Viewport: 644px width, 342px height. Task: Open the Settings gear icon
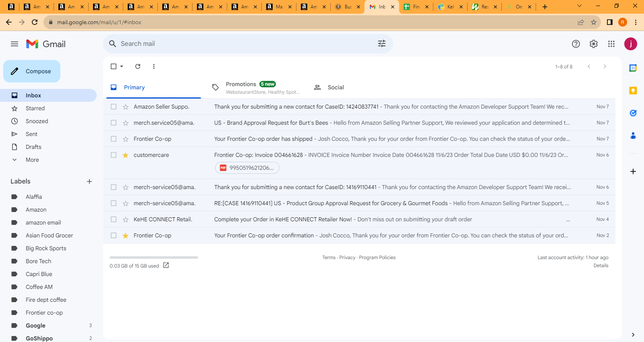pos(594,44)
